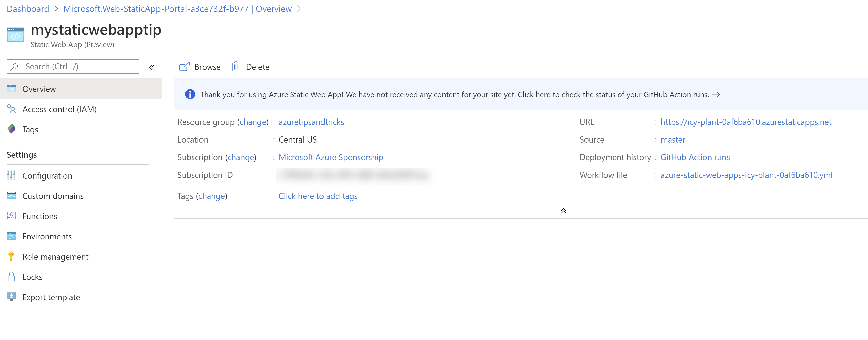The height and width of the screenshot is (340, 868).
Task: Click the Workflow file label
Action: point(603,175)
